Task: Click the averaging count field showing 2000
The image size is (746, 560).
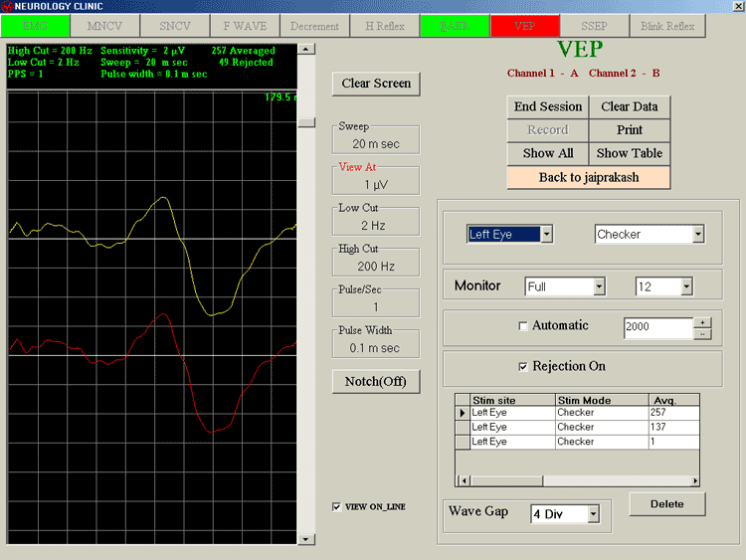Action: [656, 327]
